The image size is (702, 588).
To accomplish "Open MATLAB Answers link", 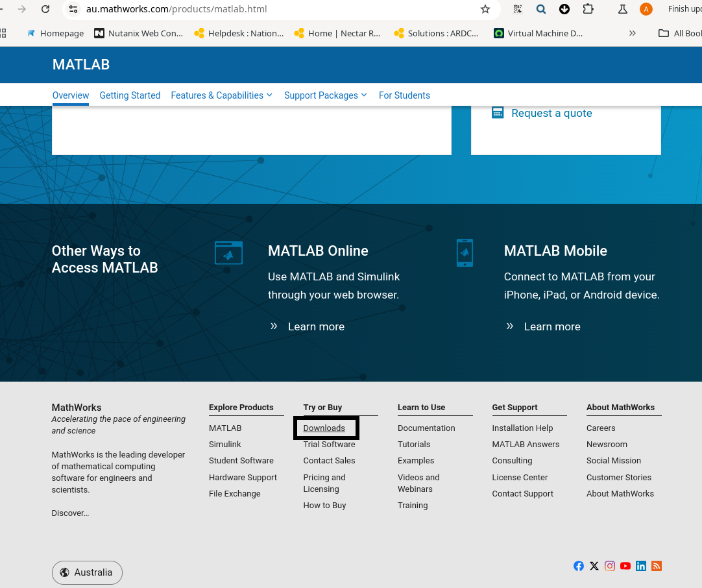I will coord(526,445).
